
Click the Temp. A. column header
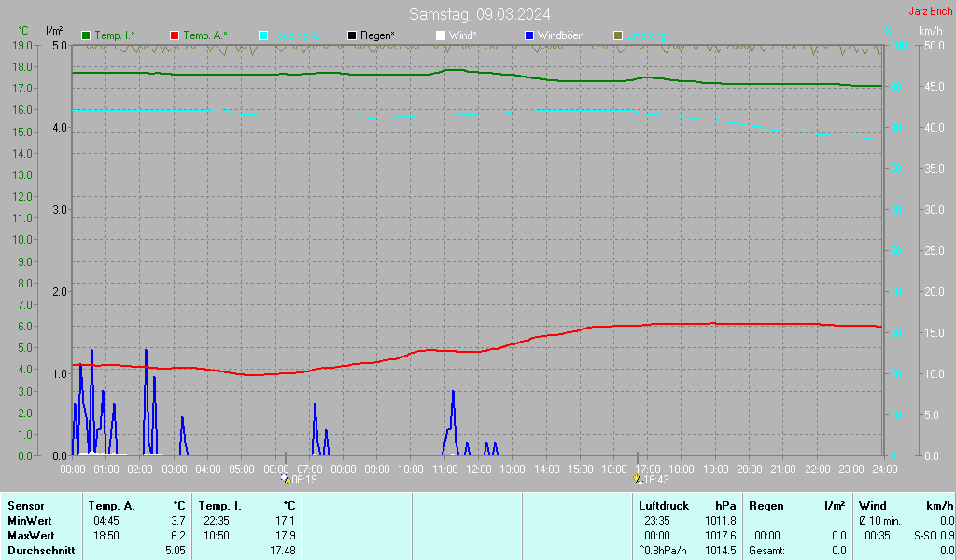(x=112, y=506)
